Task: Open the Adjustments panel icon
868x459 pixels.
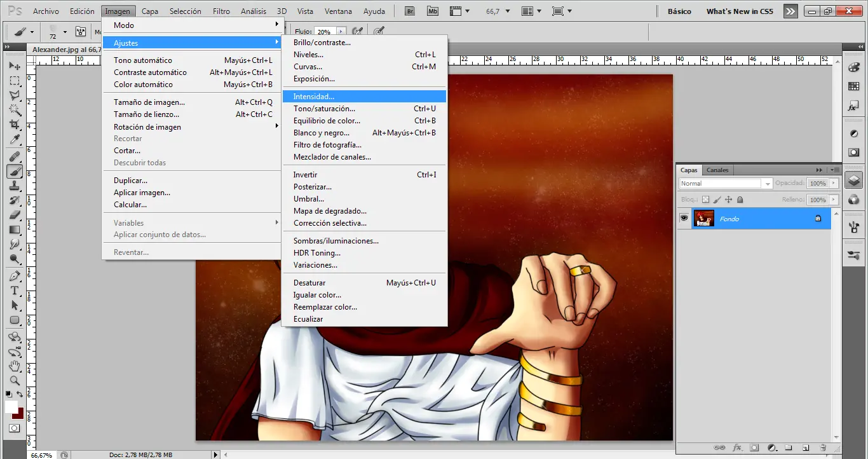Action: click(x=854, y=134)
